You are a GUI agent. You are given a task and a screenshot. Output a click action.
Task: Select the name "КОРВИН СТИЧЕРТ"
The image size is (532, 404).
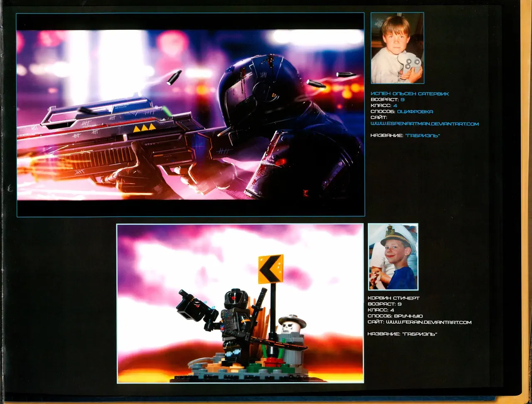pyautogui.click(x=394, y=298)
